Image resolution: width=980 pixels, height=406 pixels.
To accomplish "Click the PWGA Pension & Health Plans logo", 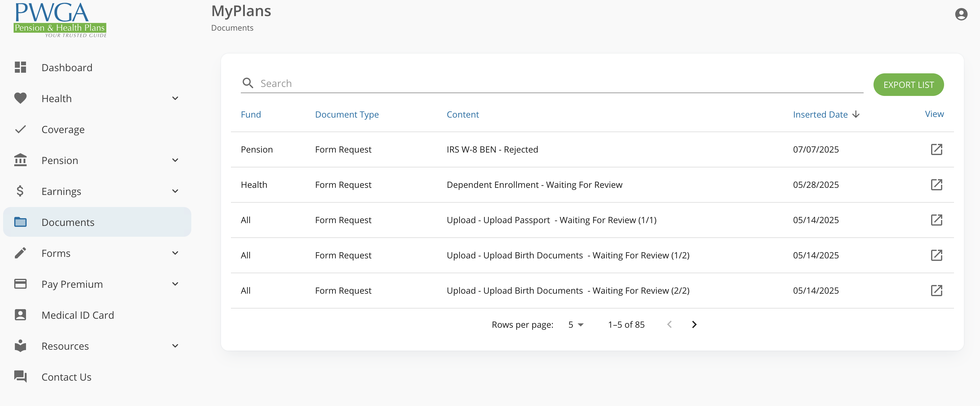I will click(x=60, y=20).
